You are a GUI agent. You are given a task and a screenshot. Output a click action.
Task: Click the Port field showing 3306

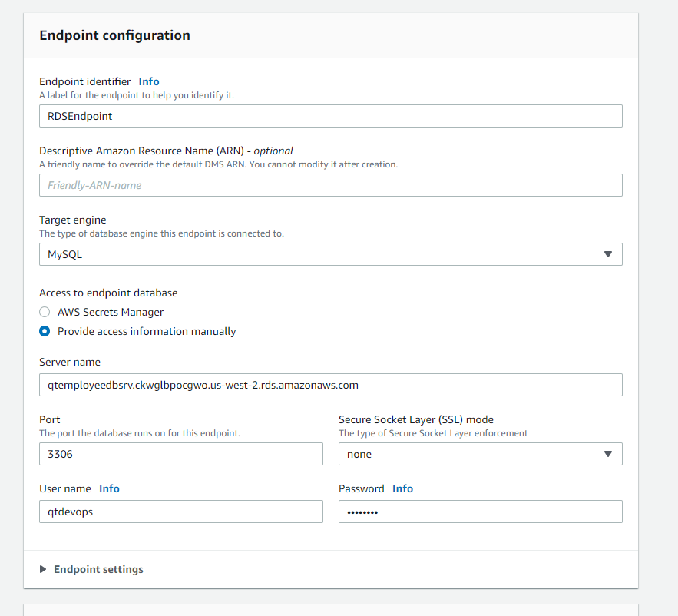(181, 454)
